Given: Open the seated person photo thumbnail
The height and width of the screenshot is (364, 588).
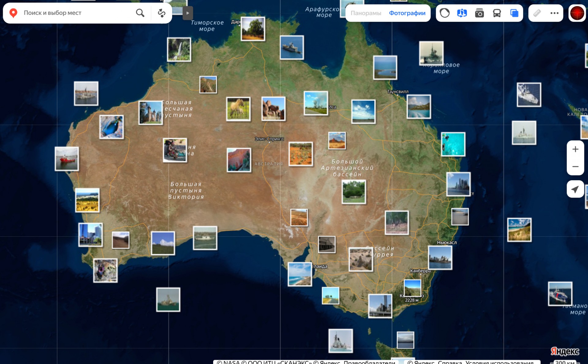Looking at the screenshot, I should [x=175, y=150].
